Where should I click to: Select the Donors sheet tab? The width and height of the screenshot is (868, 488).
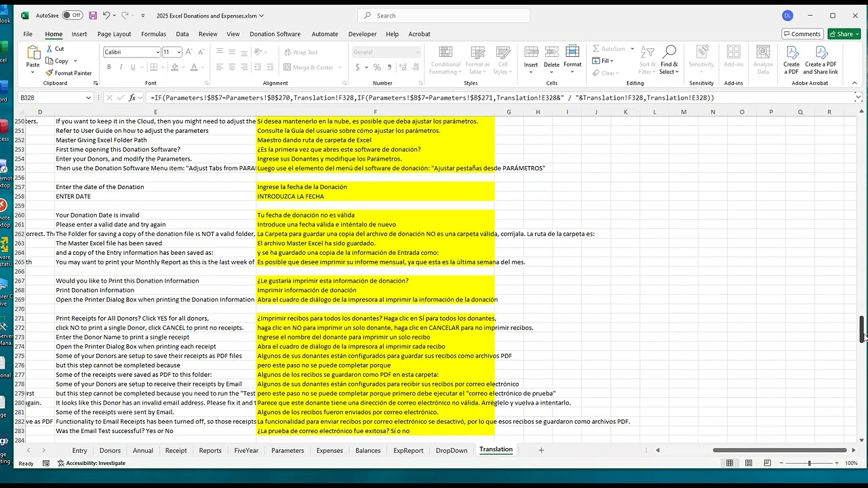(110, 450)
